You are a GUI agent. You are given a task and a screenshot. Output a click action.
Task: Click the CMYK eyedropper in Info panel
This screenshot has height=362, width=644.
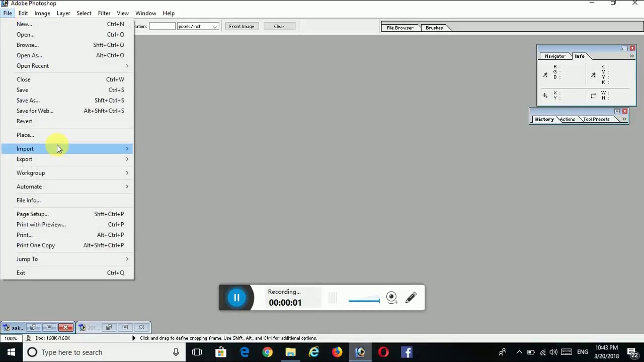(593, 75)
